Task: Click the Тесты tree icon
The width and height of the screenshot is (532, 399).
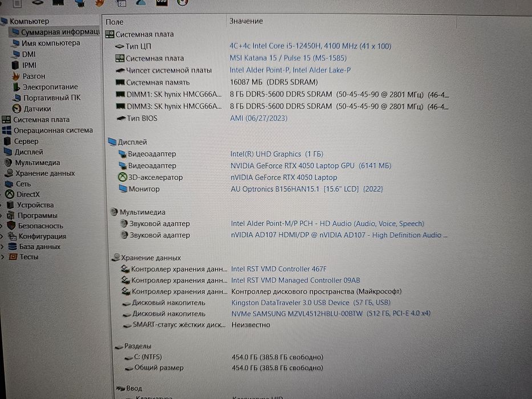Action: pos(13,257)
